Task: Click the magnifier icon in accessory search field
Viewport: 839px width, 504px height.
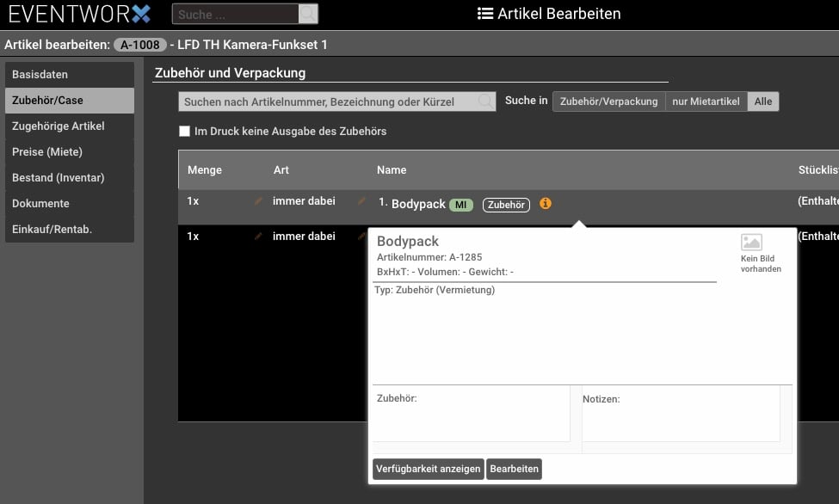Action: [x=485, y=101]
